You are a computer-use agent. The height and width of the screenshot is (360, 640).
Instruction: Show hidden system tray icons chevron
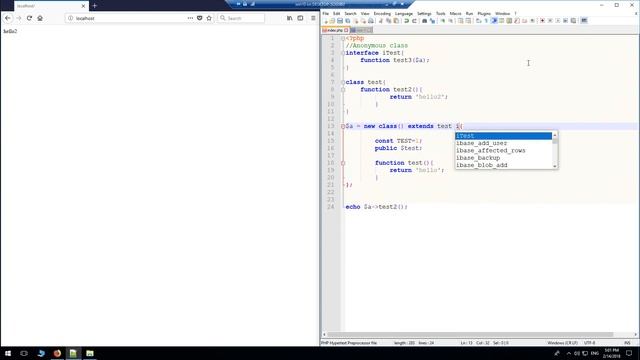point(569,353)
